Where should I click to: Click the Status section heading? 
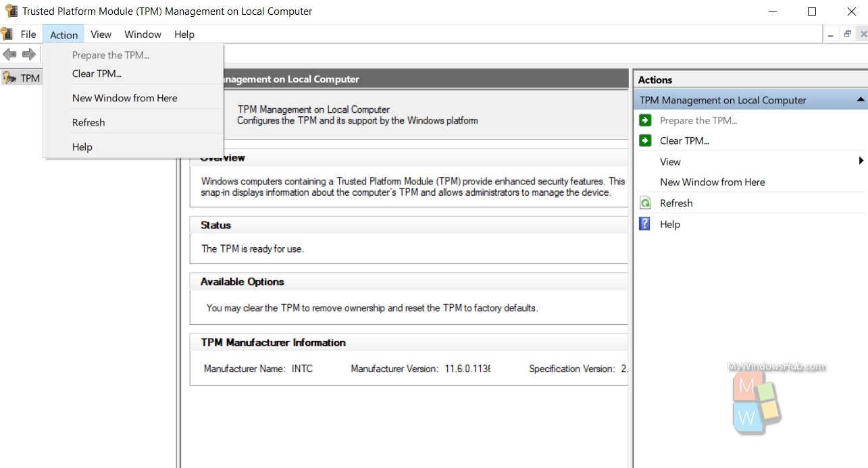point(215,226)
